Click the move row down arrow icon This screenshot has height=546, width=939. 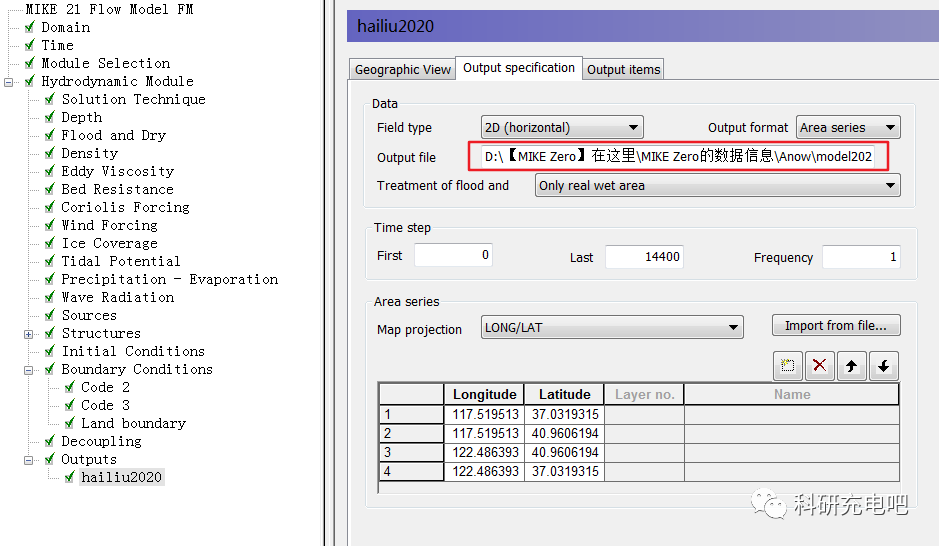883,365
